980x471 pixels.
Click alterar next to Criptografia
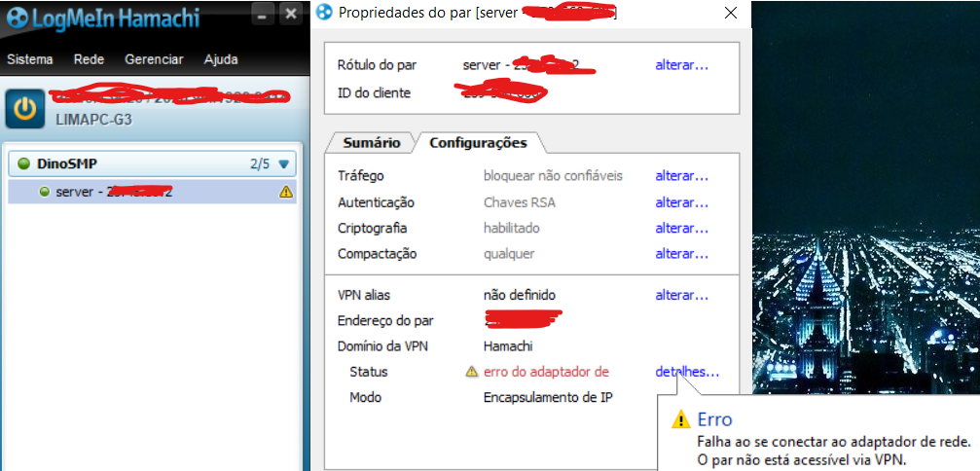pos(682,228)
